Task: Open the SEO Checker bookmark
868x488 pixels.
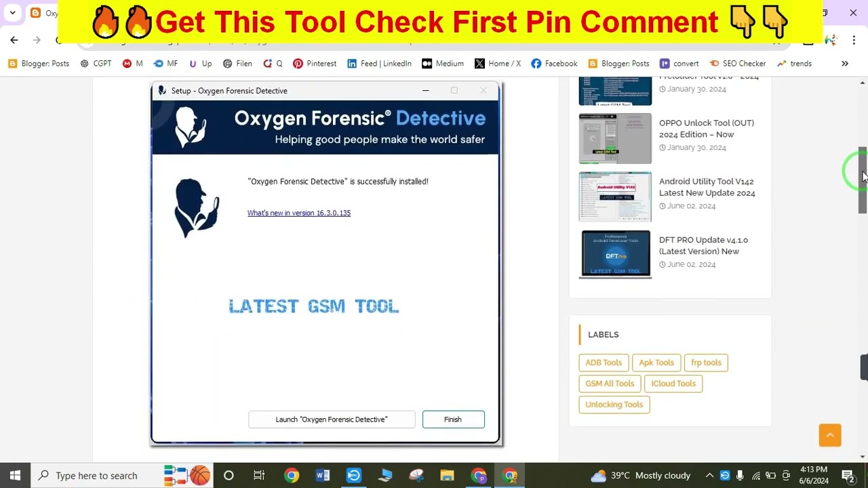Action: click(x=737, y=63)
